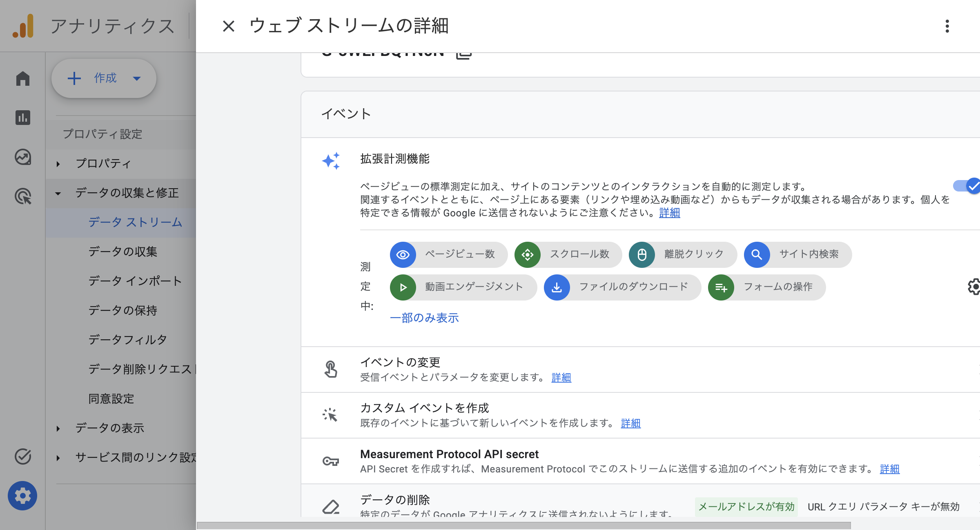
Task: Open the データの削除 row
Action: (640, 501)
